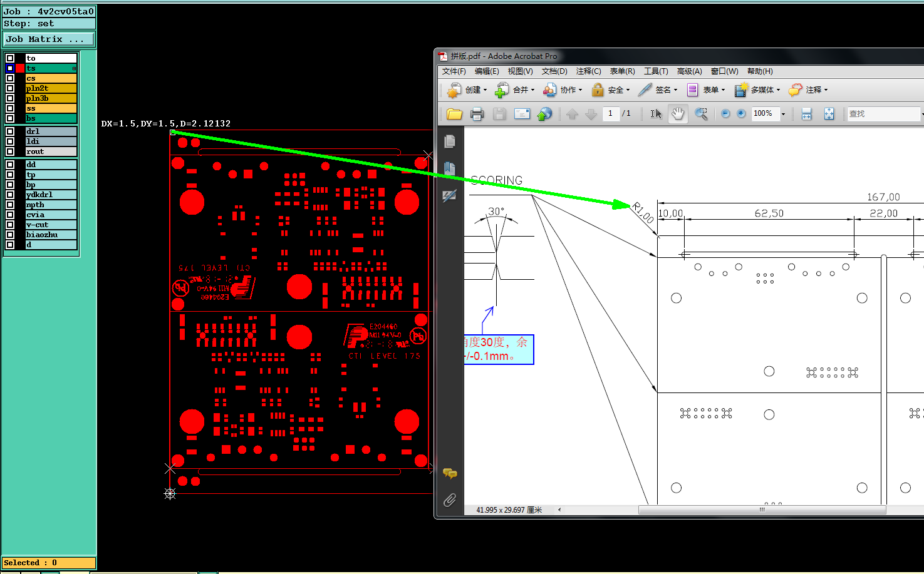Screen dimensions: 924x574
Task: Open 工具(T) menu in Acrobat
Action: click(656, 71)
